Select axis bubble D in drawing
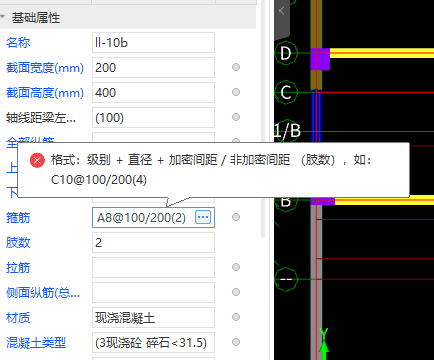Image resolution: width=434 pixels, height=360 pixels. pos(286,53)
